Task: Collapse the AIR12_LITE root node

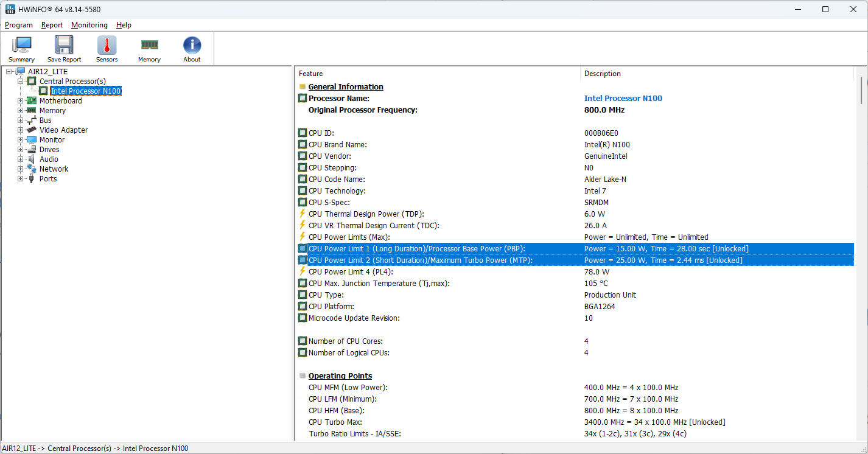Action: coord(9,72)
